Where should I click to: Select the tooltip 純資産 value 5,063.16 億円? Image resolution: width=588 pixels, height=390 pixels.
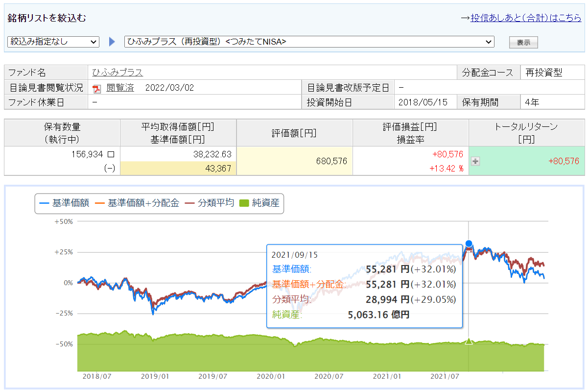pyautogui.click(x=378, y=315)
